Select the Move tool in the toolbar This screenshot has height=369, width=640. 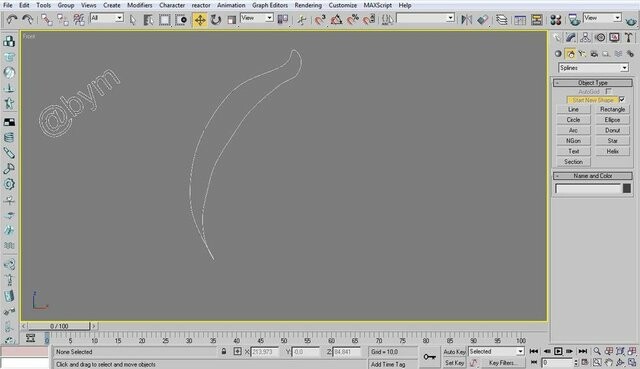[x=200, y=20]
